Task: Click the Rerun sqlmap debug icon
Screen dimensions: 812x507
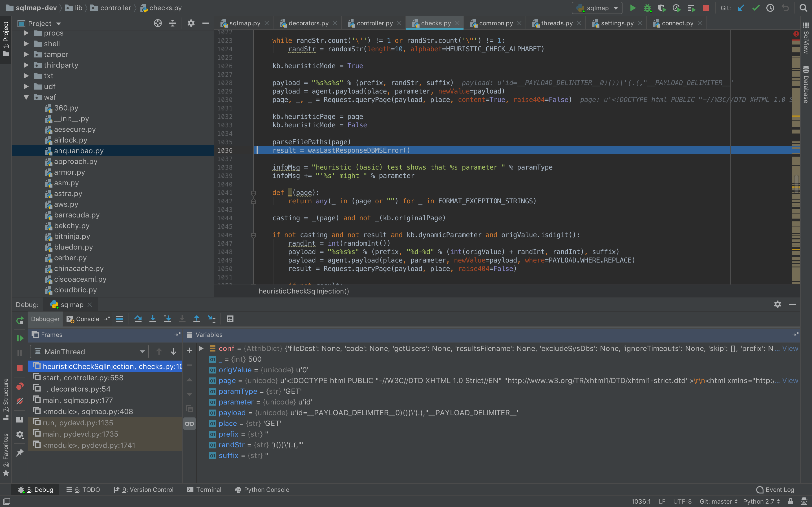Action: point(20,320)
